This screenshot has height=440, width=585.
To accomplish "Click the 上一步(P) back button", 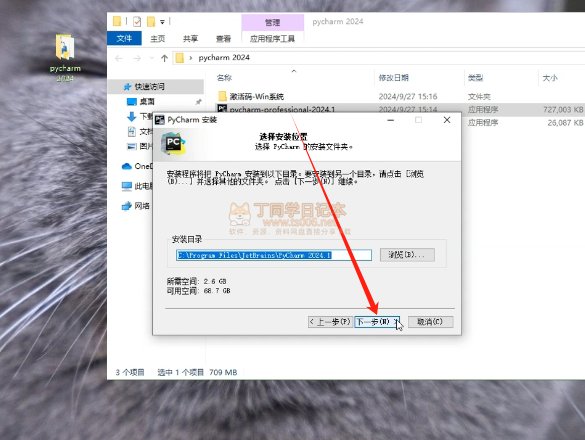I will pos(330,322).
